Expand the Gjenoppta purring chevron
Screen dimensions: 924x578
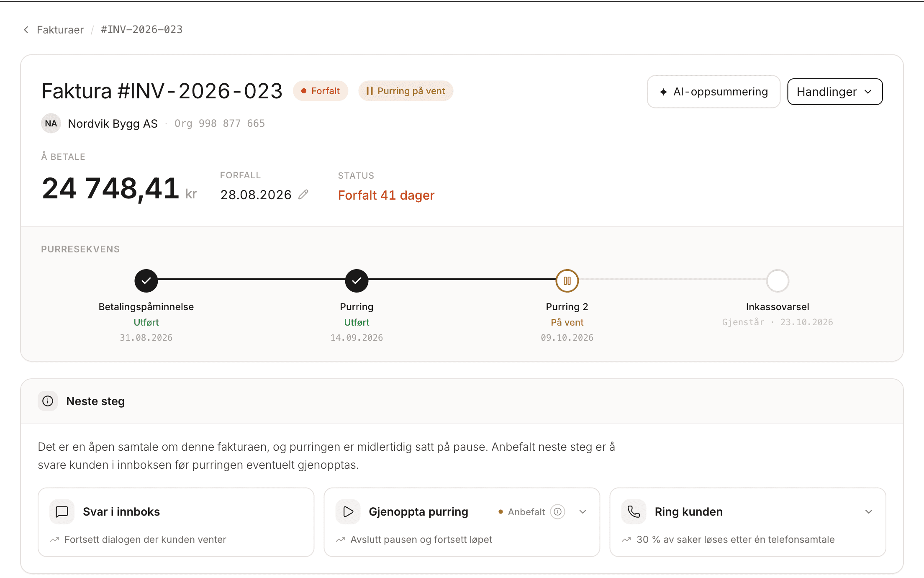[x=583, y=511]
